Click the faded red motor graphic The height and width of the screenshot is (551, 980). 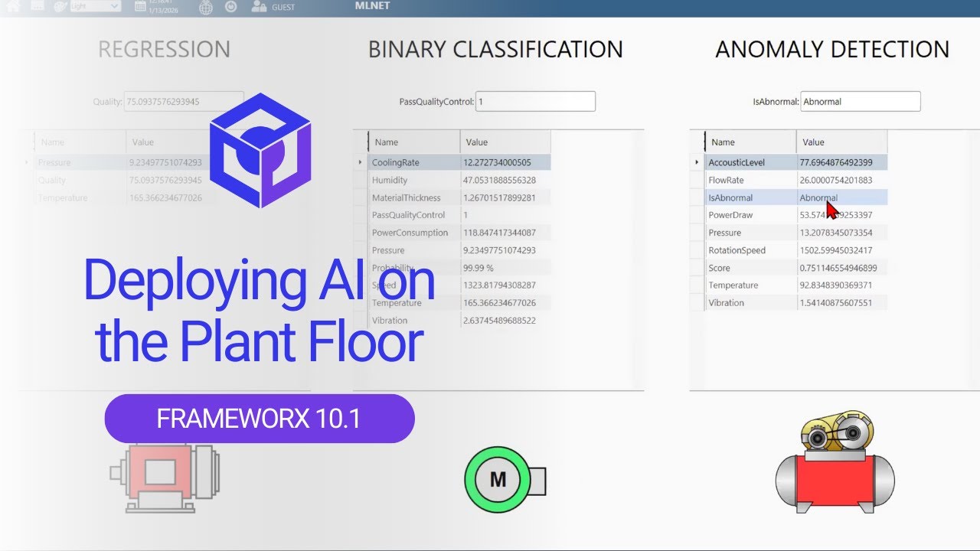point(165,479)
